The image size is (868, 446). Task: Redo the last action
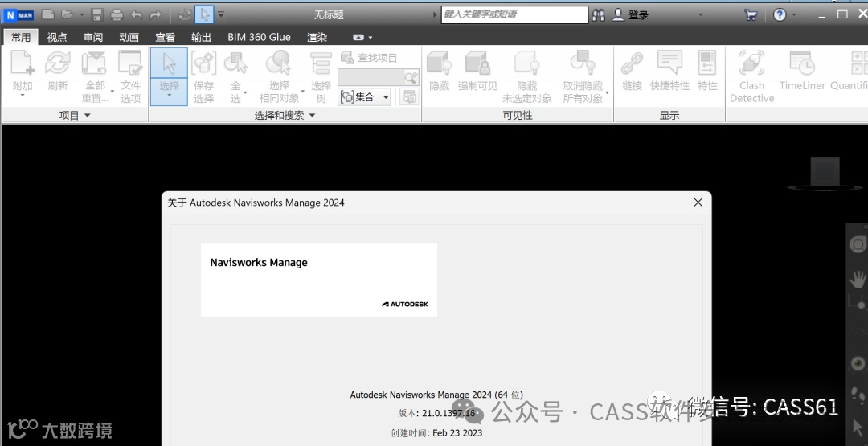click(x=156, y=15)
